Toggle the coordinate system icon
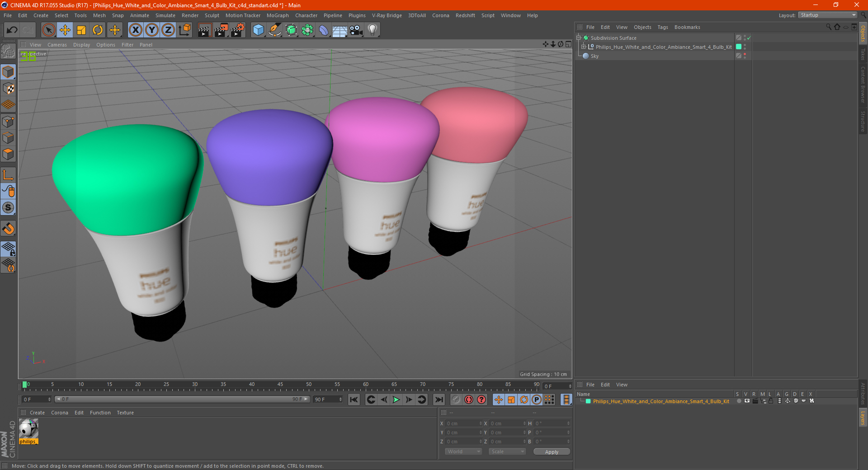 [185, 30]
